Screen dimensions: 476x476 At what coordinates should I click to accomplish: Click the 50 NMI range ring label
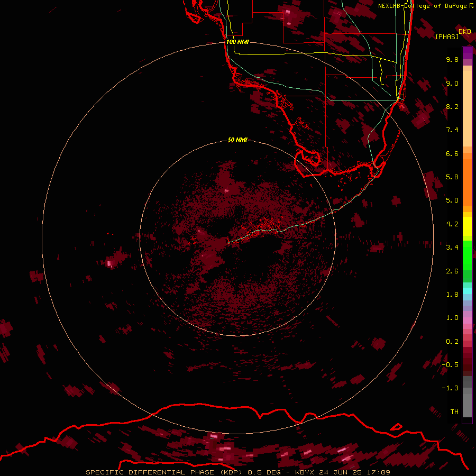pos(237,140)
